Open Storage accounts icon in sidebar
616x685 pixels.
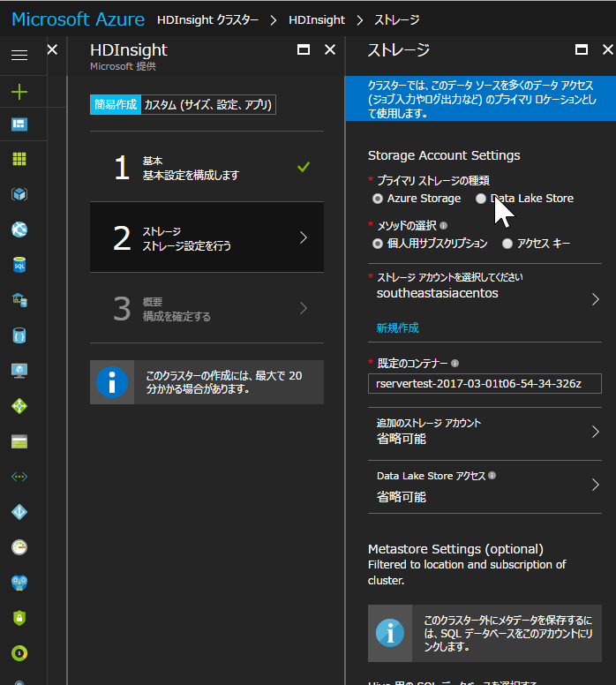tap(19, 441)
